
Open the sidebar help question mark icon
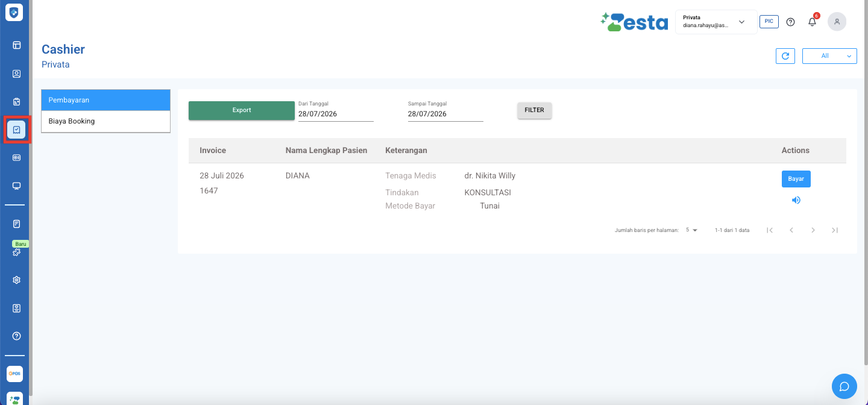17,336
